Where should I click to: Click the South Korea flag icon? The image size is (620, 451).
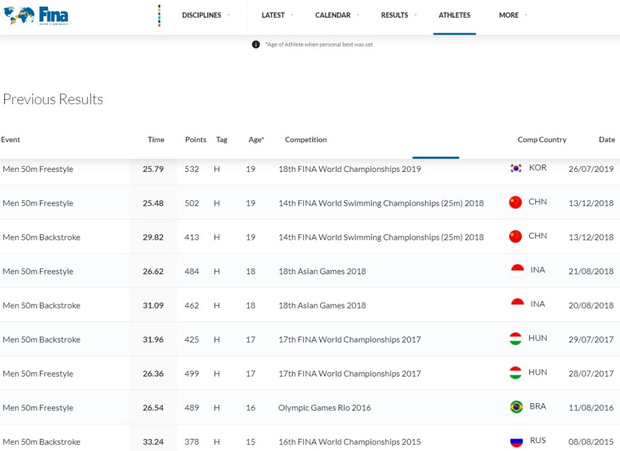(516, 169)
